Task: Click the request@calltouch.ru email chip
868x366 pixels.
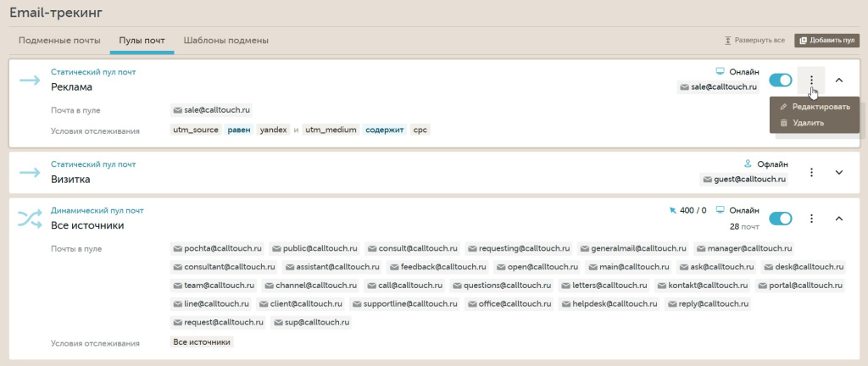Action: click(219, 322)
